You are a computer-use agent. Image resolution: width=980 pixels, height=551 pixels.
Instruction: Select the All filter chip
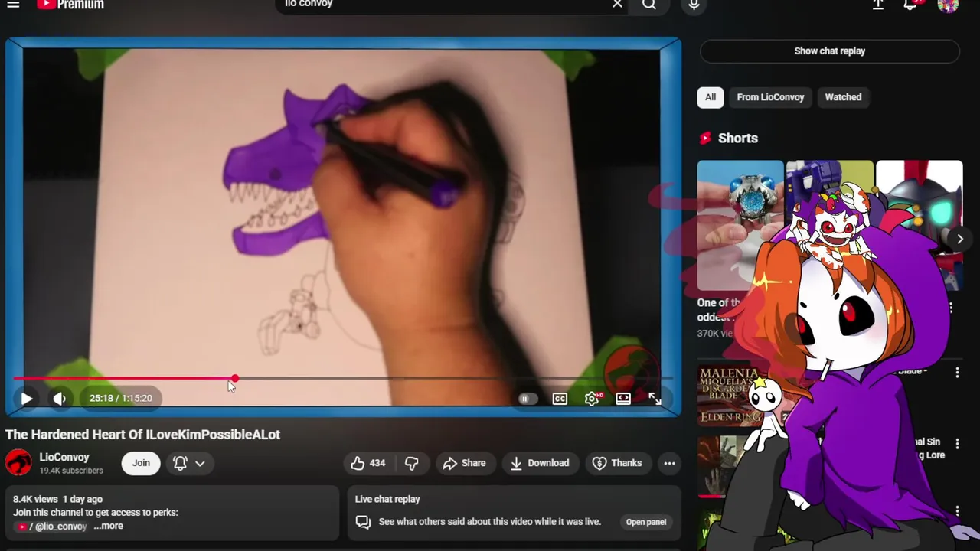click(710, 97)
